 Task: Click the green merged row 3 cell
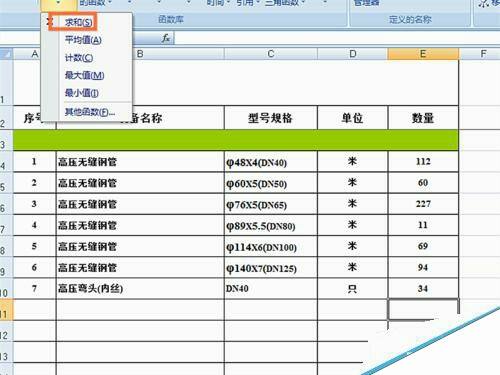coord(236,140)
